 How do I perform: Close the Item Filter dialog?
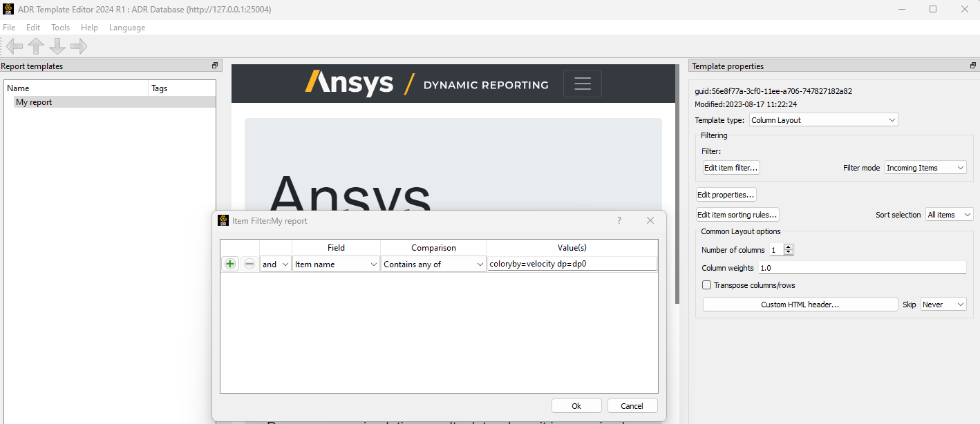click(x=650, y=220)
